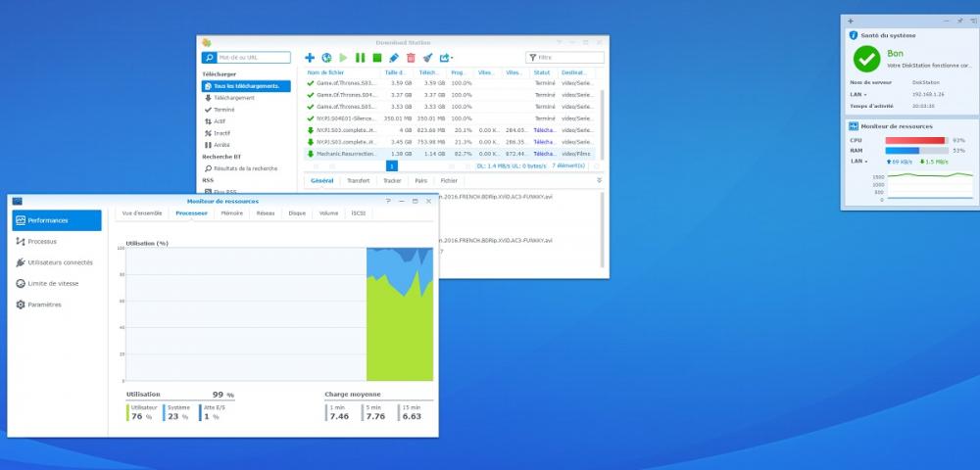
Task: Click the search magnifier button in Download Station
Action: [x=209, y=58]
